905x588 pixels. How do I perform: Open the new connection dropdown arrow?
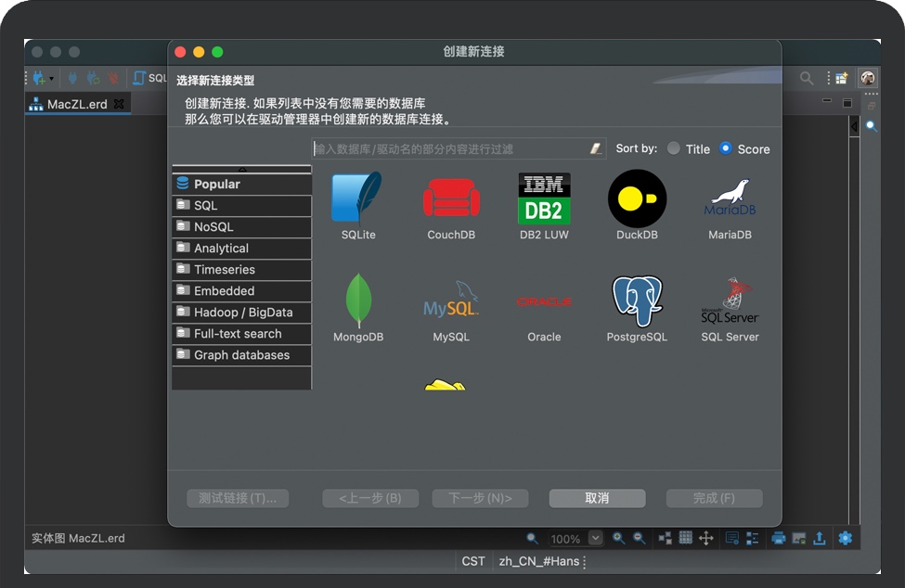coord(51,79)
